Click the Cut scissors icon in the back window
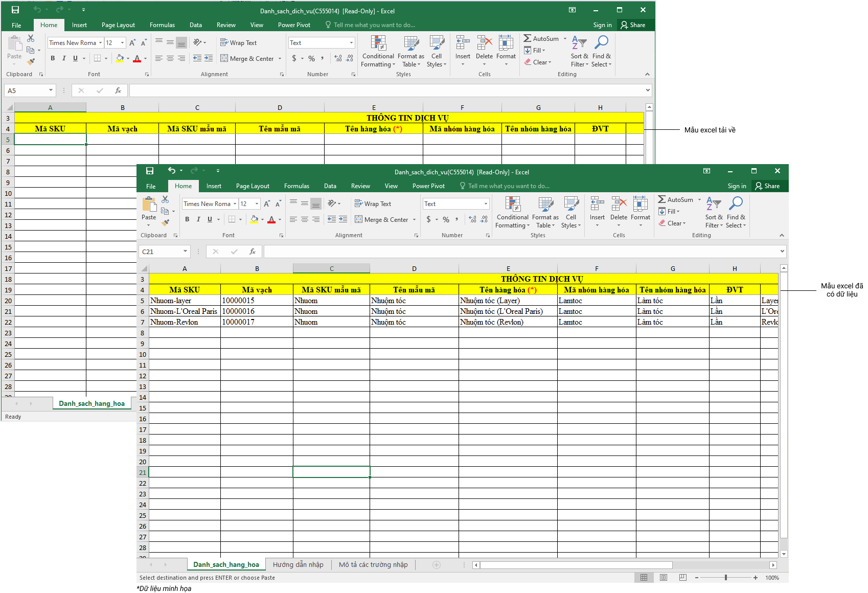This screenshot has width=868, height=593. 31,38
